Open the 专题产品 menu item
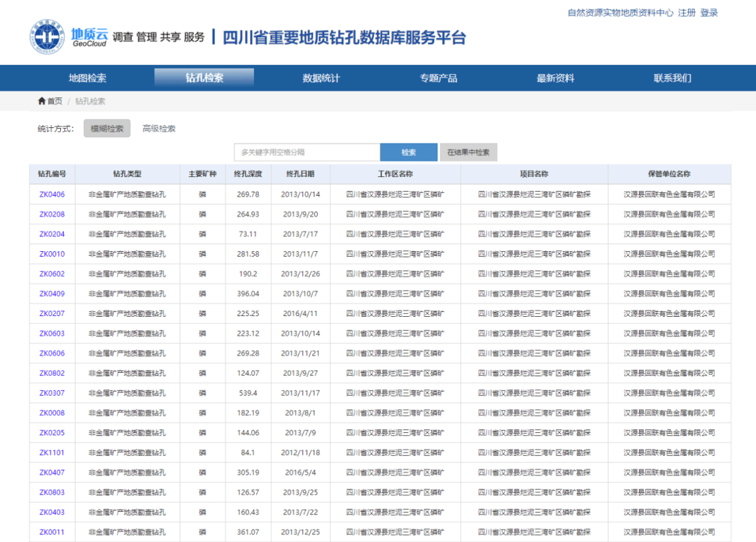 (438, 78)
